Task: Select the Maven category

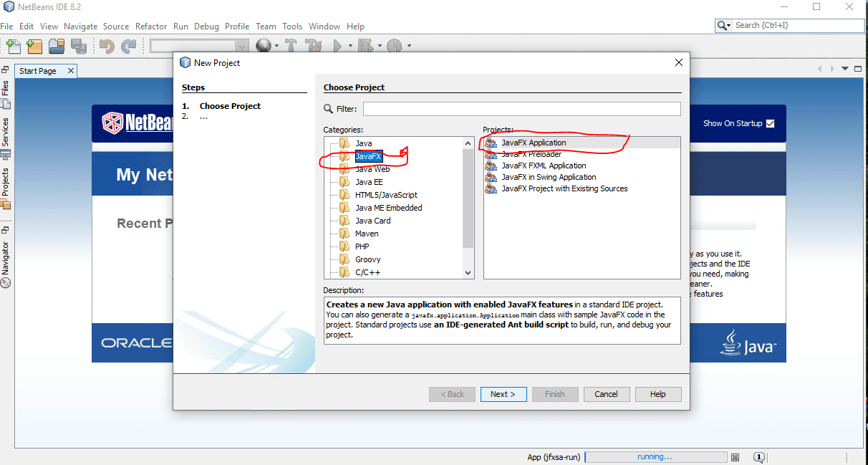Action: pos(367,234)
